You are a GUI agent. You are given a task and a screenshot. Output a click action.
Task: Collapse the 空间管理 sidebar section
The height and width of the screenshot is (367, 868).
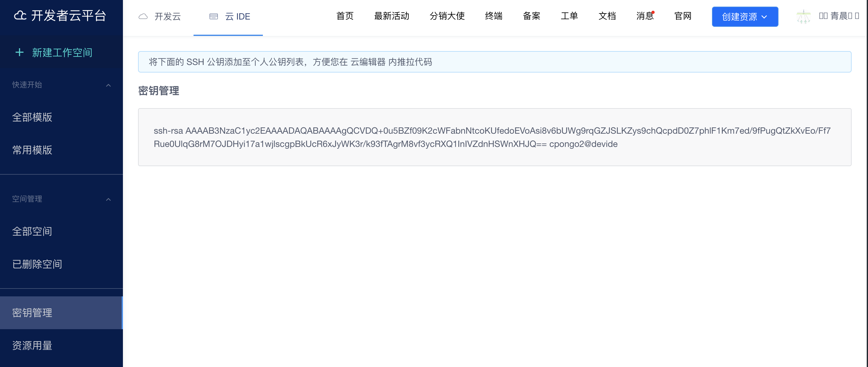click(108, 200)
